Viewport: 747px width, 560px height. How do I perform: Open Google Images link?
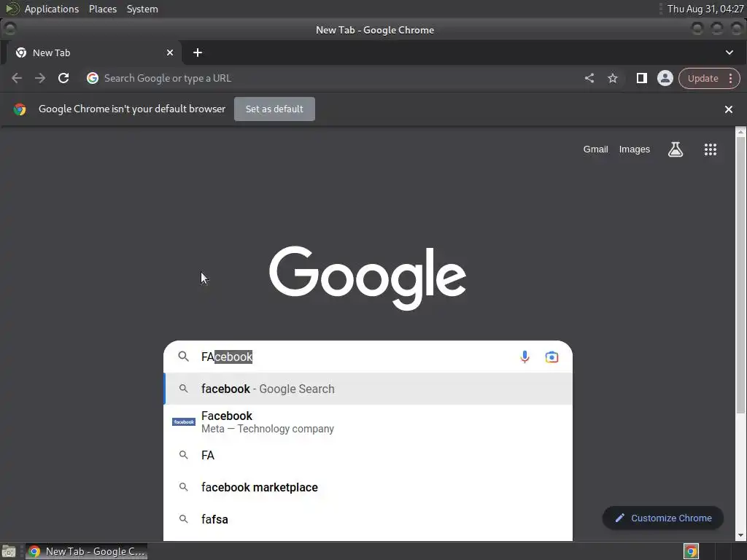click(634, 149)
